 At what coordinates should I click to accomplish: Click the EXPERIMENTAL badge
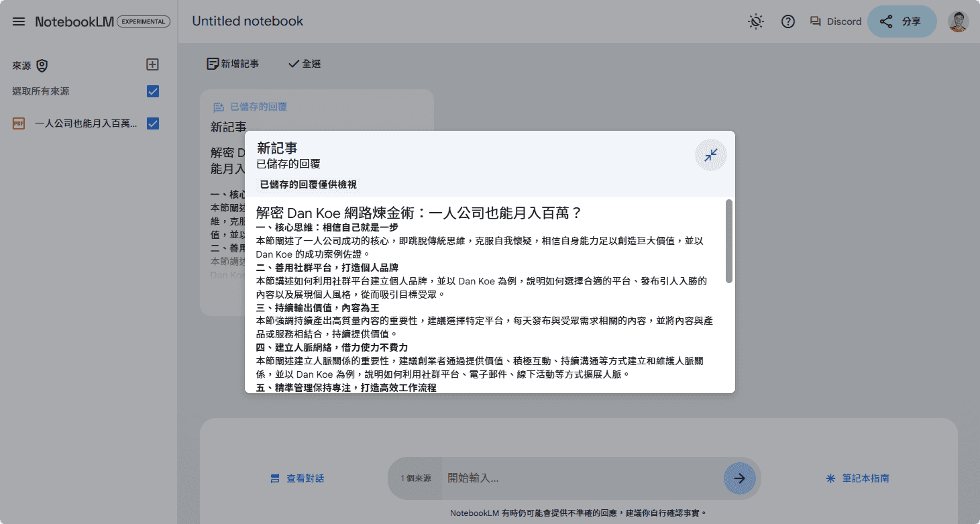[144, 21]
